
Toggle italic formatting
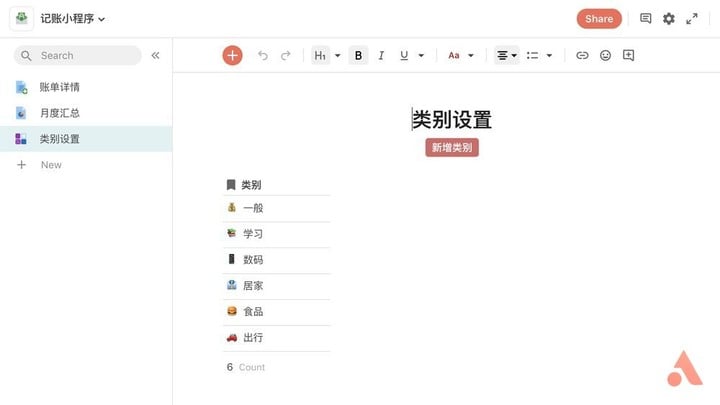(x=381, y=56)
